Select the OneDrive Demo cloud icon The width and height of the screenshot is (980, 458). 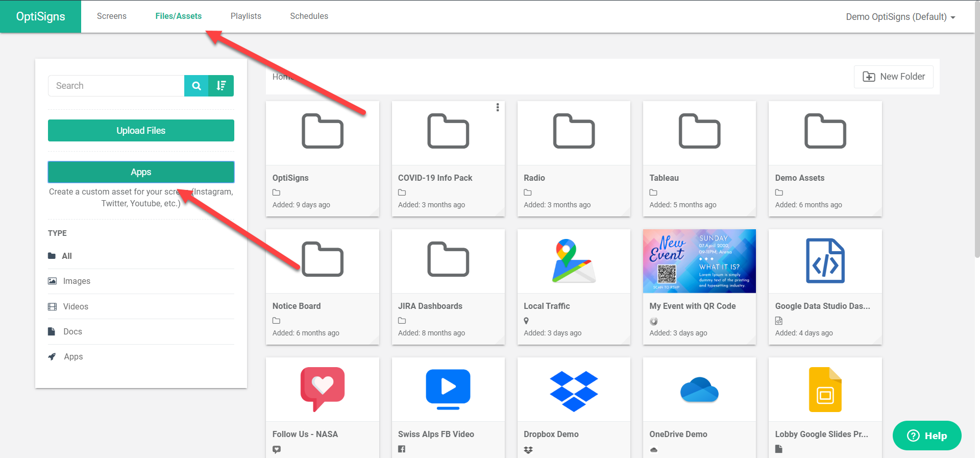[x=699, y=390]
